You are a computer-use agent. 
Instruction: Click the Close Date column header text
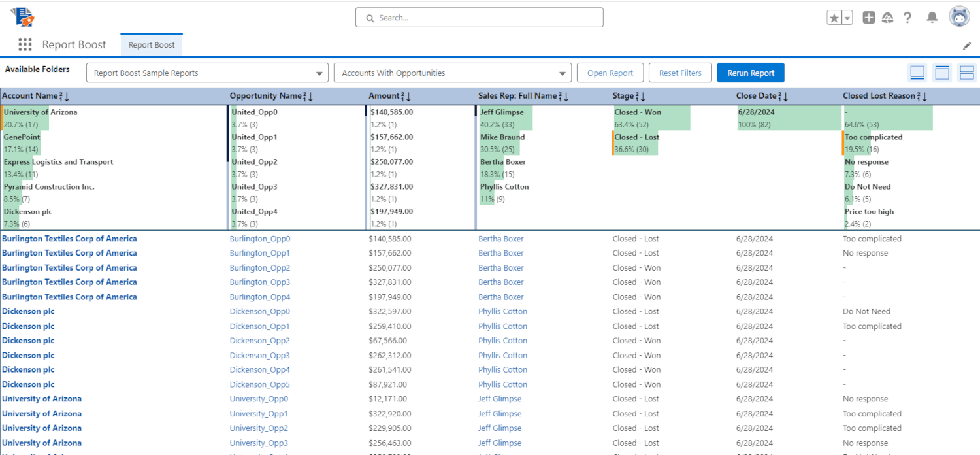click(757, 96)
